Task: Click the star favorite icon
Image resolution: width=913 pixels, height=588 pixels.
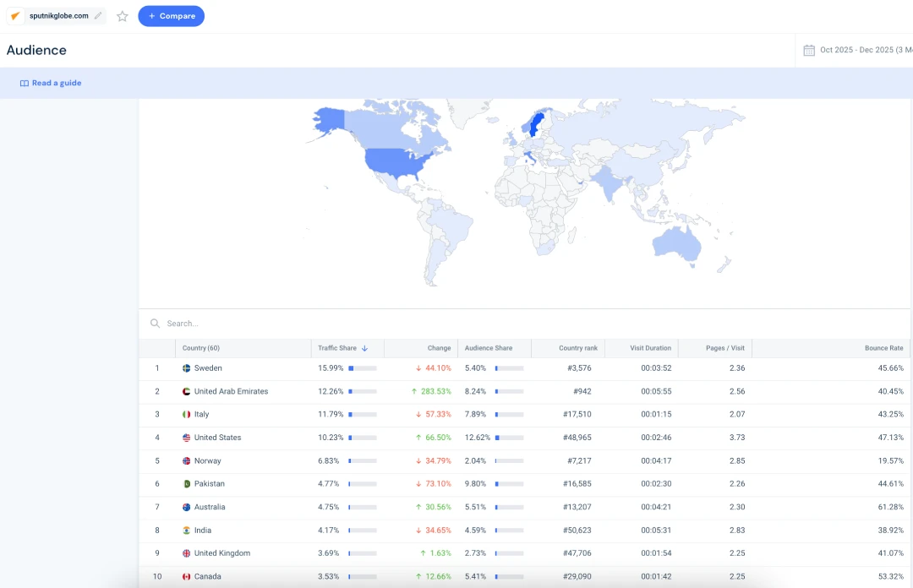Action: pyautogui.click(x=123, y=16)
